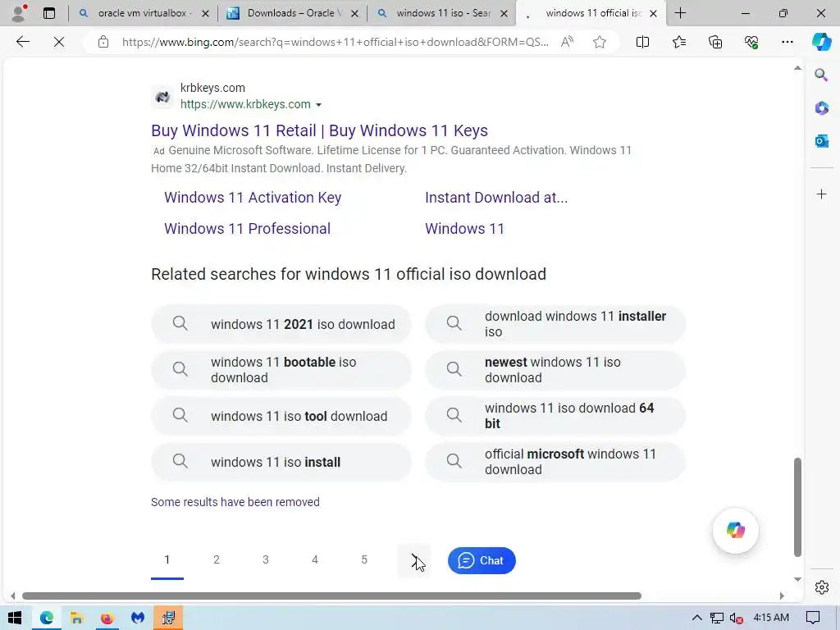Click the horizontal scrollbar thumb

(331, 596)
